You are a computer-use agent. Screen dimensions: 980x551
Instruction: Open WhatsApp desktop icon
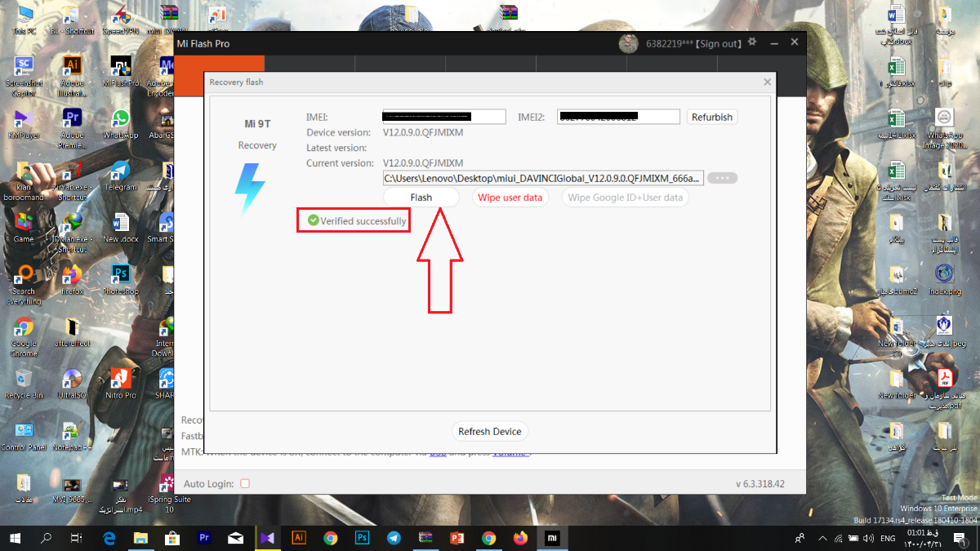[120, 124]
